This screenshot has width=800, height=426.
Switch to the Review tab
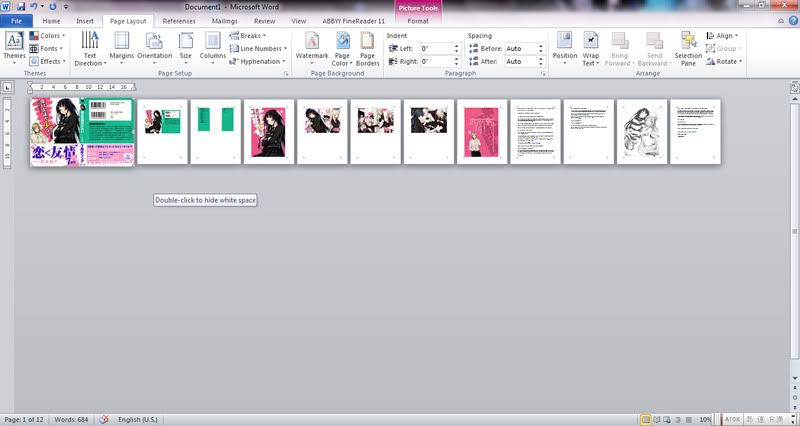coord(264,21)
